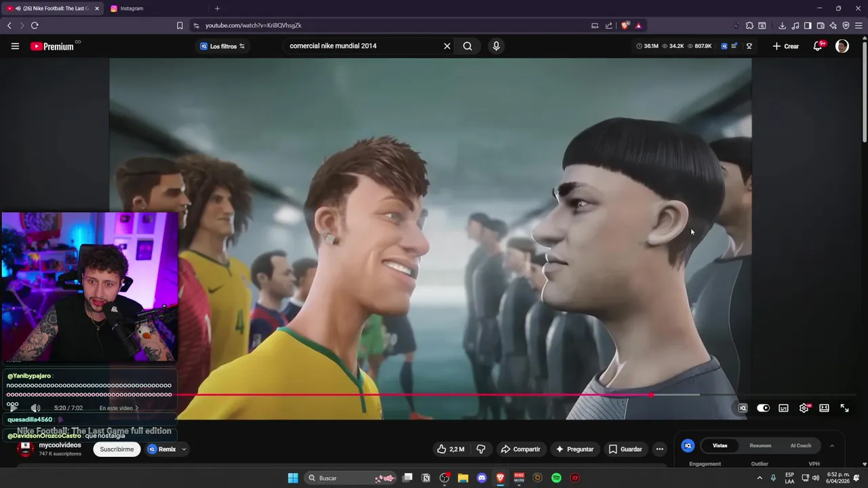
Task: Click the Guardar button
Action: [625, 449]
